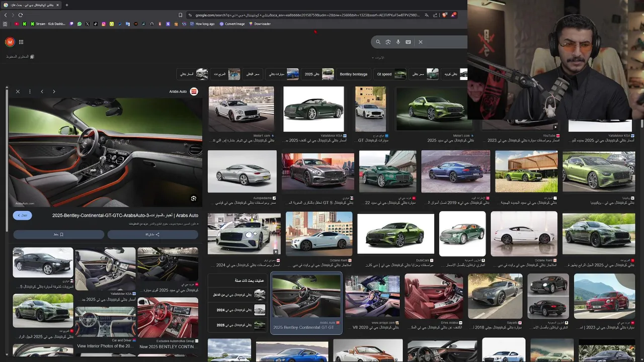Viewport: 644px width, 362px height.
Task: Click the preview panel vertical scrollbar
Action: (7, 161)
